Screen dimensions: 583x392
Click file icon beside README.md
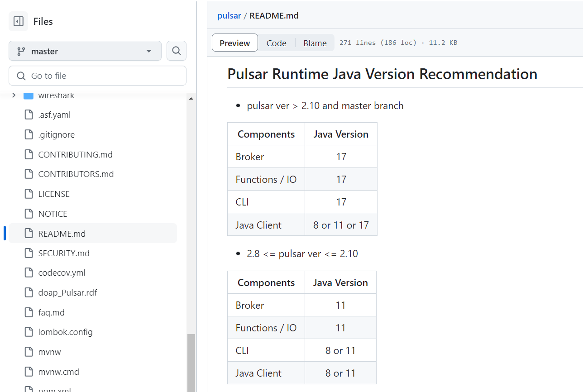click(29, 234)
